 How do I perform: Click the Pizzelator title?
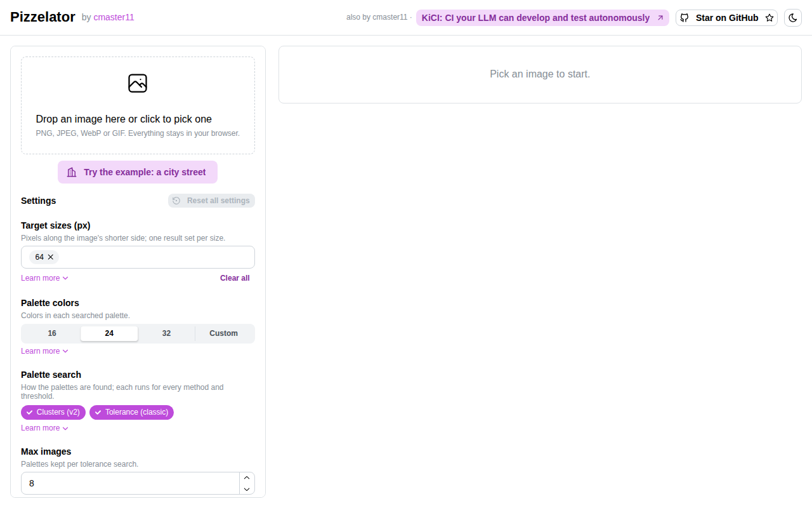pyautogui.click(x=43, y=17)
